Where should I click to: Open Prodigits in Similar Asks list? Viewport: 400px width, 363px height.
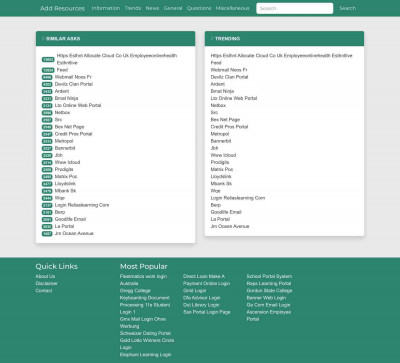tap(64, 169)
